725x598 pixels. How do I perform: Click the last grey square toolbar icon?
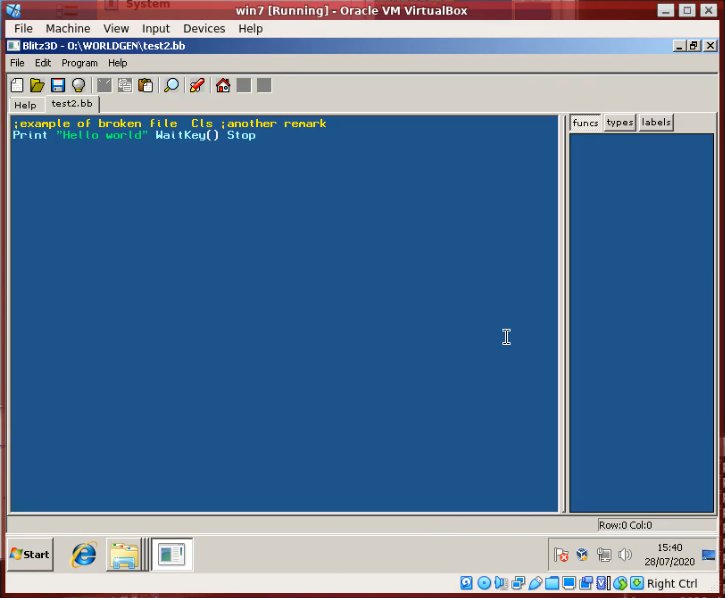pyautogui.click(x=264, y=85)
